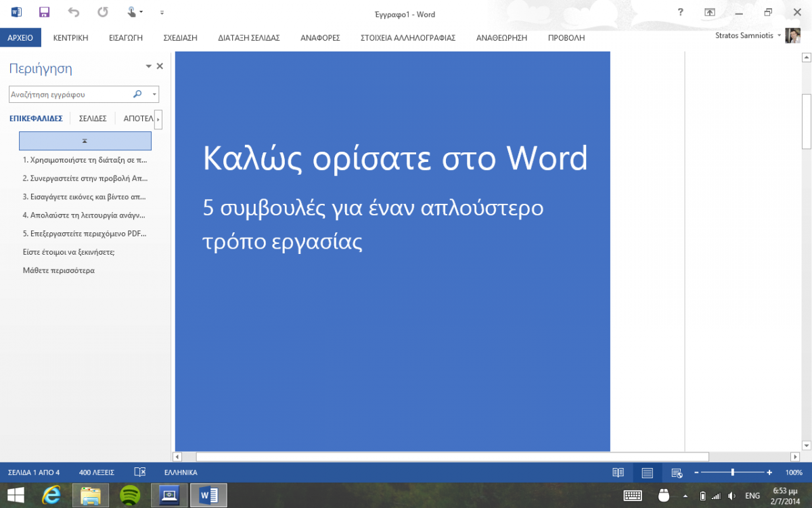Open Word Help with the question mark
Viewport: 812px width, 508px height.
(x=681, y=12)
